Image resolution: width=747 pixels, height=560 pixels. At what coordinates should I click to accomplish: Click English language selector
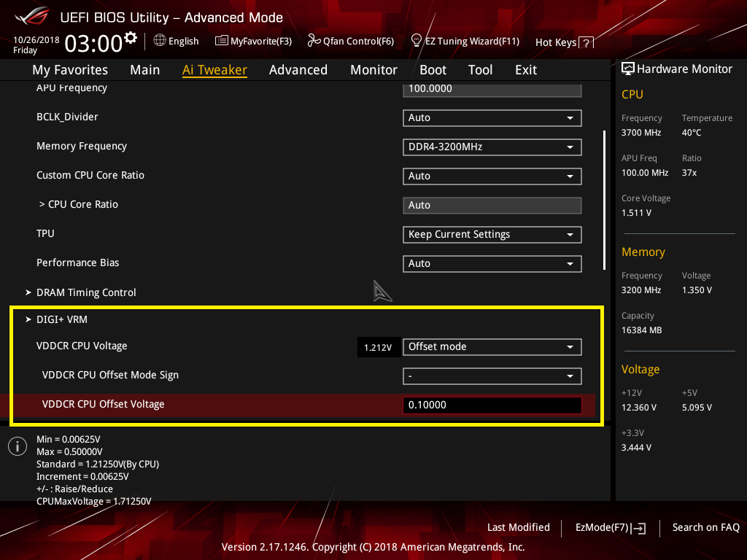[x=183, y=42]
